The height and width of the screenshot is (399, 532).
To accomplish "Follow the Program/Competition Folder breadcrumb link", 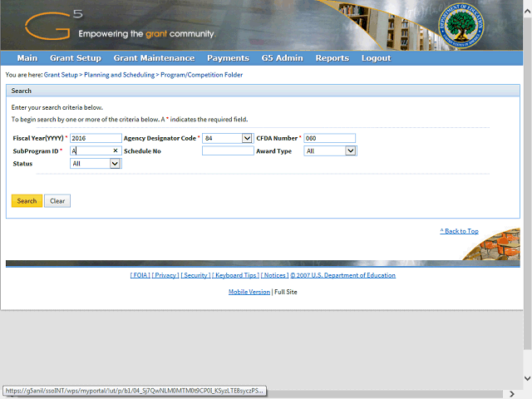I will pos(201,75).
